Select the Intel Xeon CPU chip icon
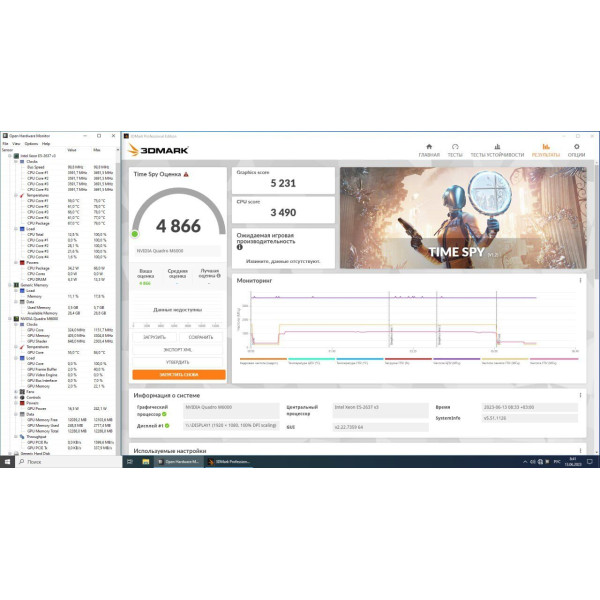Viewport: 600px width, 600px height. [16, 156]
